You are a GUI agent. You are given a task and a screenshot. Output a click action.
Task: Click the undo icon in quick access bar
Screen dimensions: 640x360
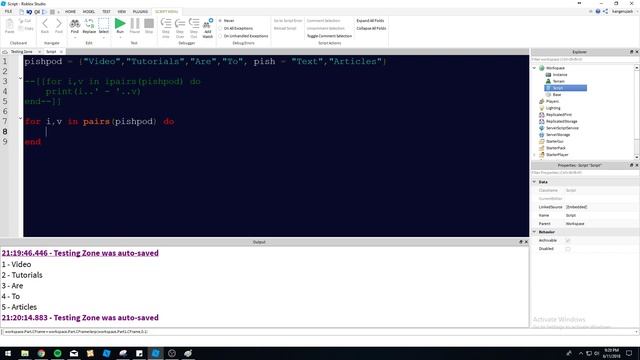(x=29, y=12)
